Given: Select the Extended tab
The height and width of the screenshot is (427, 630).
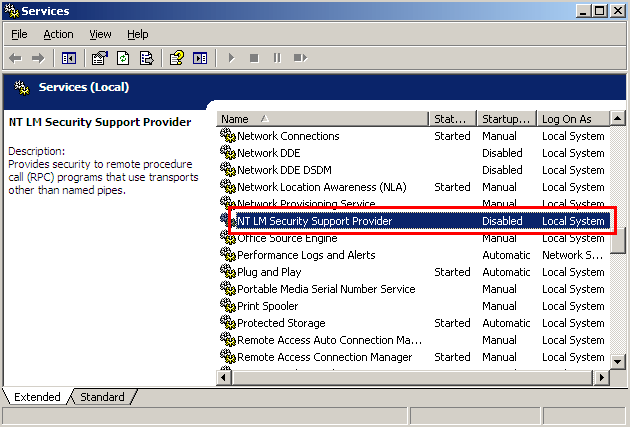Looking at the screenshot, I should click(37, 397).
